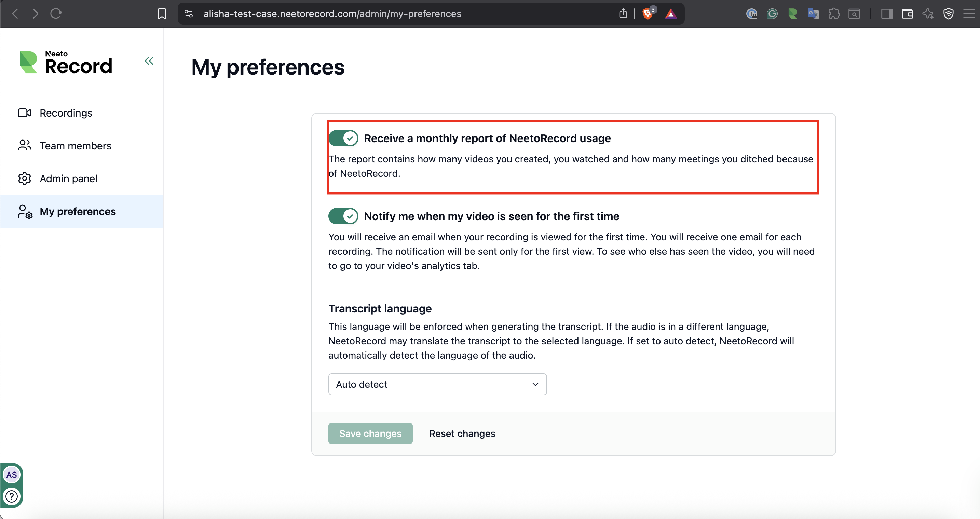Open the Auto detect transcript language dropdown
Screen dimensions: 980x519
point(437,384)
